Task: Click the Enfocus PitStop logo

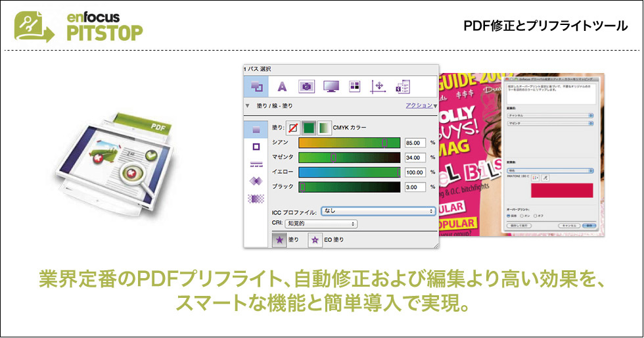Action: pyautogui.click(x=79, y=26)
